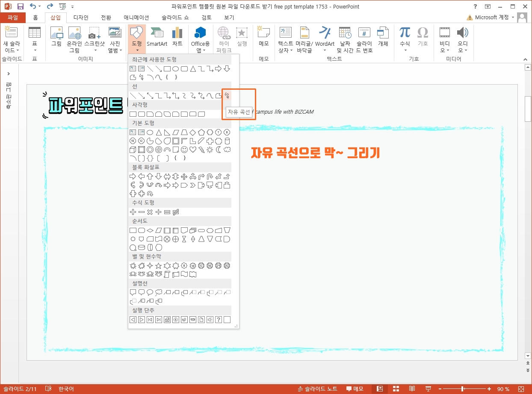The image size is (532, 394).
Task: Toggle 슬라이드 노트 in the status bar
Action: [x=318, y=389]
